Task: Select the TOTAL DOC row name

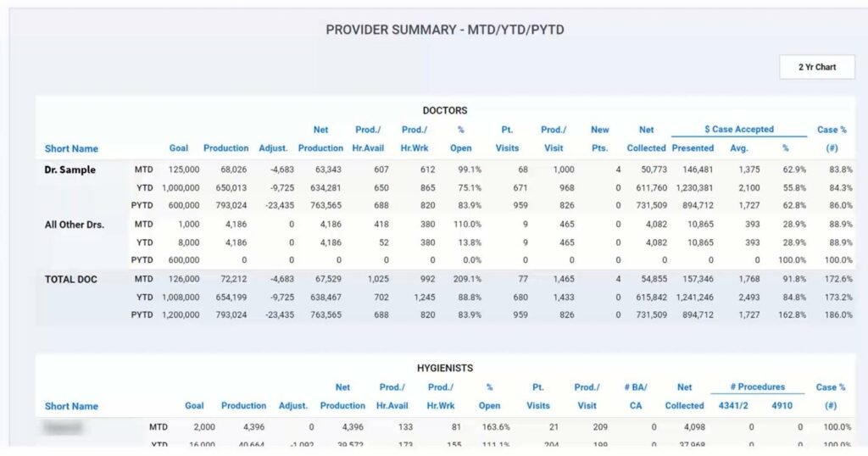Action: click(x=71, y=280)
